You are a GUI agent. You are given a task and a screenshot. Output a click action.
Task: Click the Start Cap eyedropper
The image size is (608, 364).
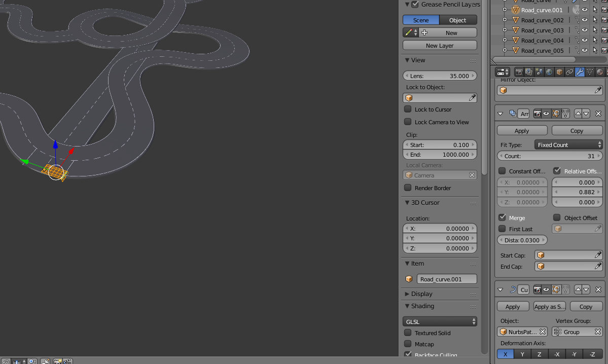point(598,255)
